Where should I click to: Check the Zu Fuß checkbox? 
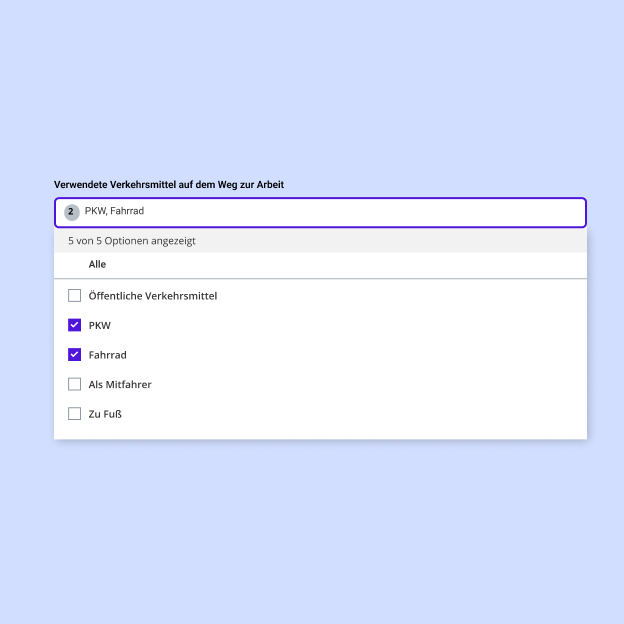(74, 414)
